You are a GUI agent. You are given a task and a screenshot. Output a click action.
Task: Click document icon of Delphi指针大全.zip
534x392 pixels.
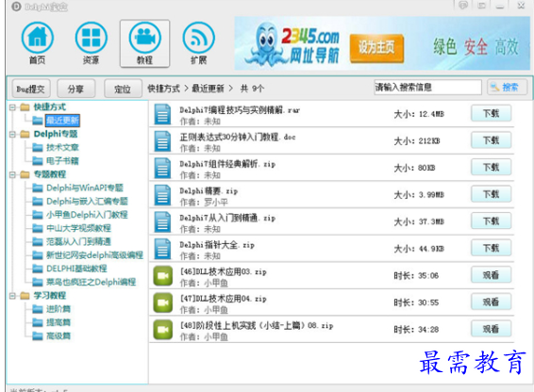tap(162, 249)
